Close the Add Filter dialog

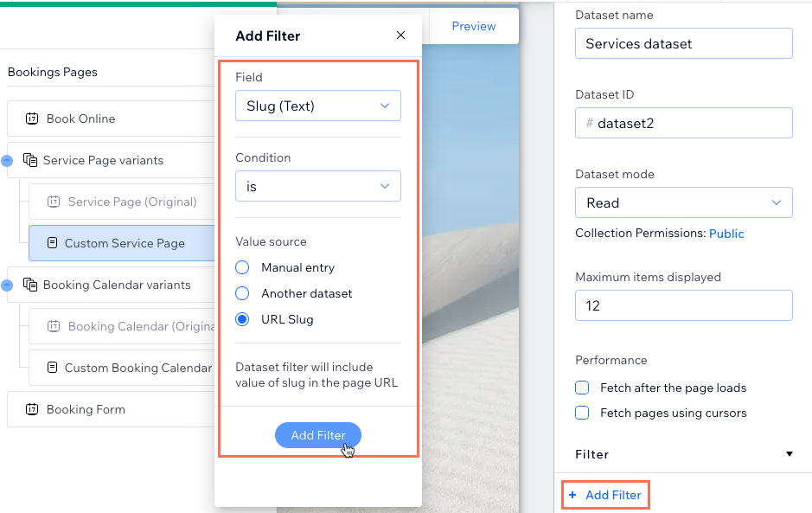(x=401, y=35)
